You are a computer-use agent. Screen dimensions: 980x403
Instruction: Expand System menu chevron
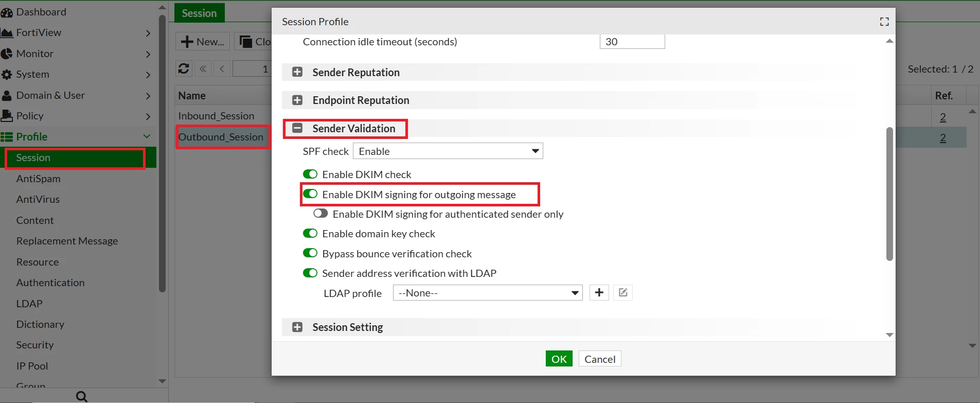pos(148,75)
